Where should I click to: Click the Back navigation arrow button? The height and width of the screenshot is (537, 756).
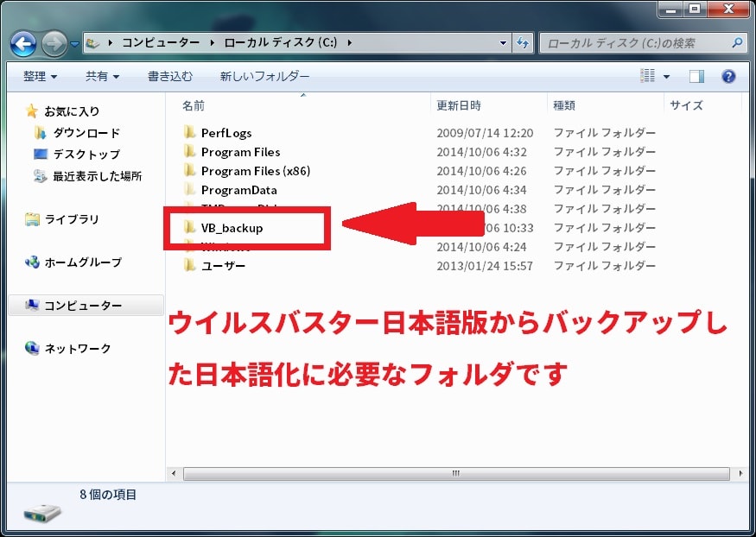pyautogui.click(x=23, y=42)
